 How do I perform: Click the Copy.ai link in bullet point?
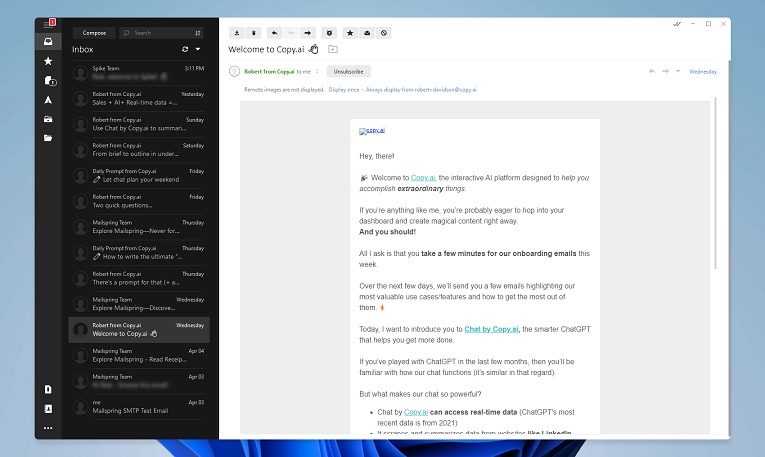point(416,412)
